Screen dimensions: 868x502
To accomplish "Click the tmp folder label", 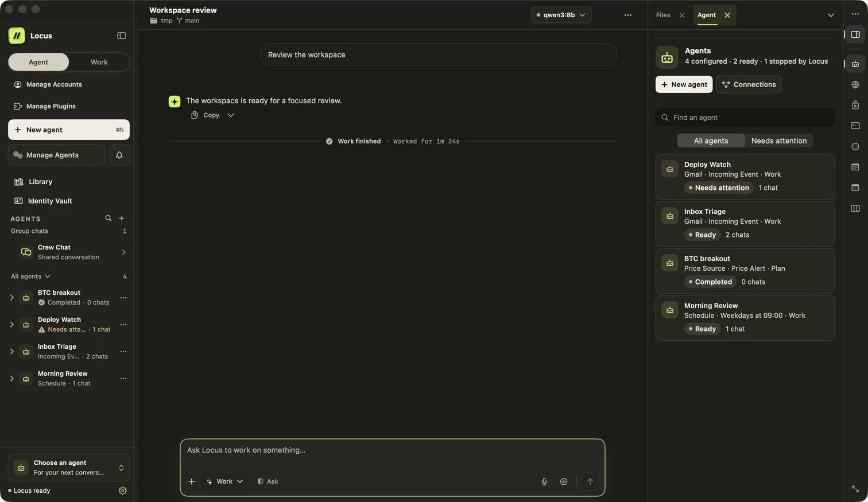I will pos(161,21).
